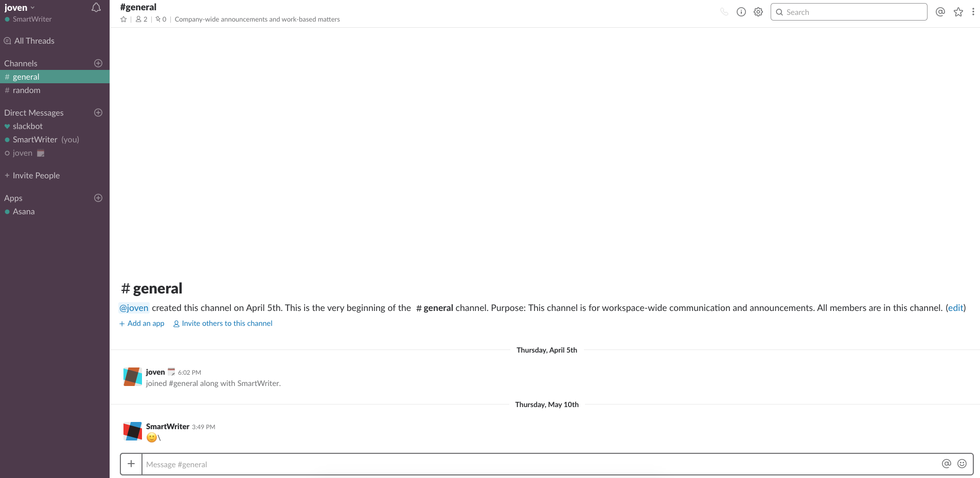Image resolution: width=980 pixels, height=478 pixels.
Task: Show channel details via the info icon
Action: (741, 12)
